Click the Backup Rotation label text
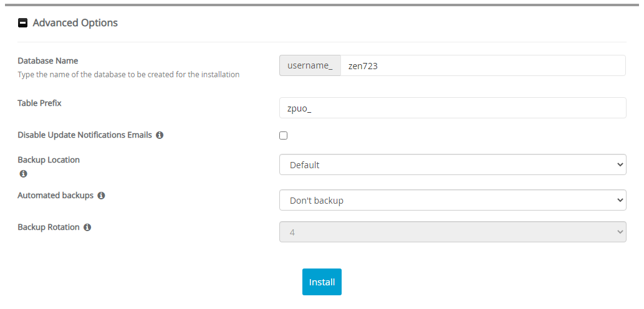Viewport: 644px width, 309px height. pos(49,227)
